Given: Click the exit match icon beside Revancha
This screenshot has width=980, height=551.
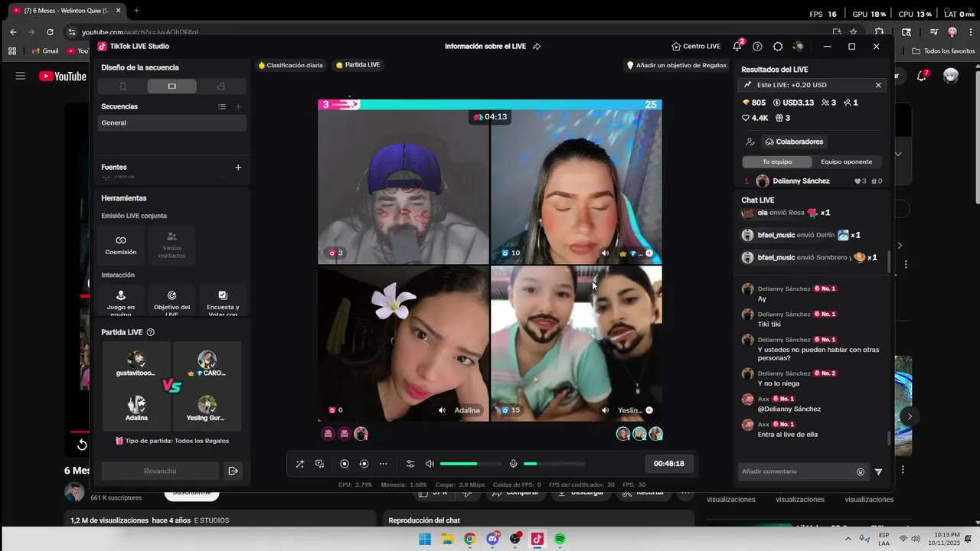Looking at the screenshot, I should [x=233, y=471].
